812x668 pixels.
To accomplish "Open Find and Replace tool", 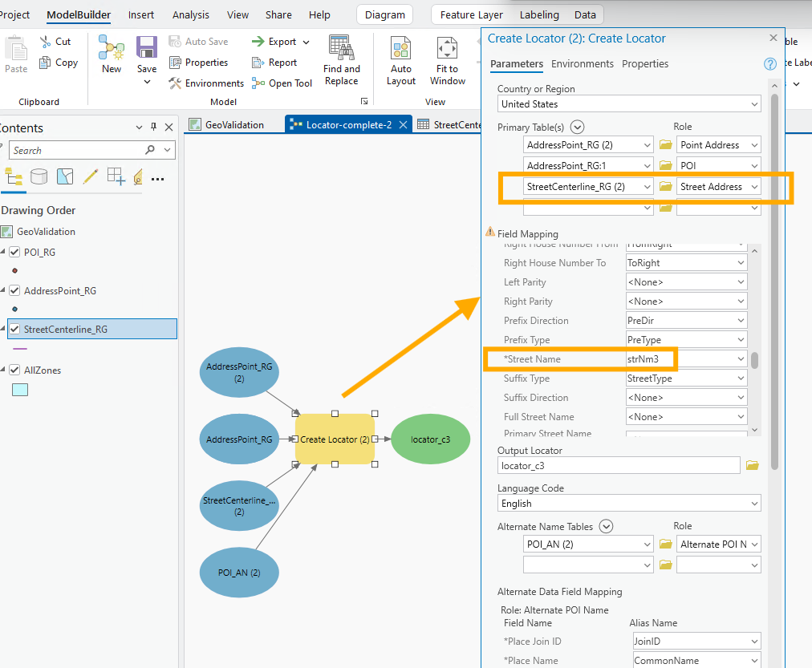I will pyautogui.click(x=342, y=48).
